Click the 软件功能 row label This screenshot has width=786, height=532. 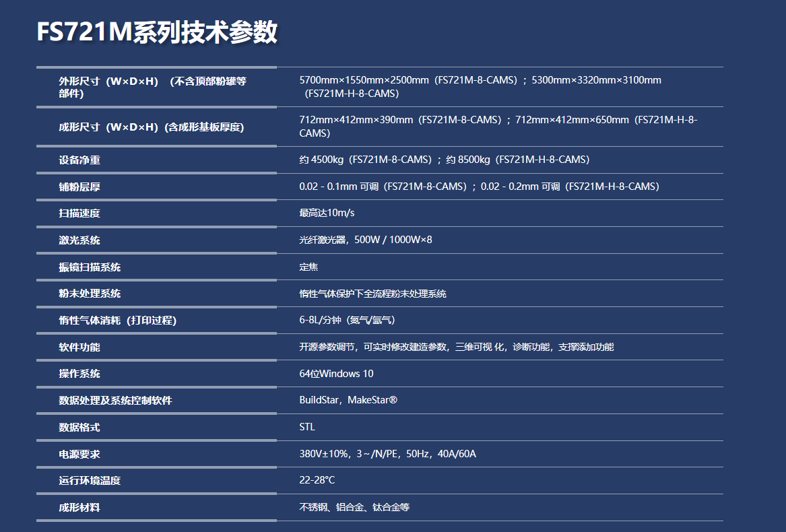coord(79,347)
